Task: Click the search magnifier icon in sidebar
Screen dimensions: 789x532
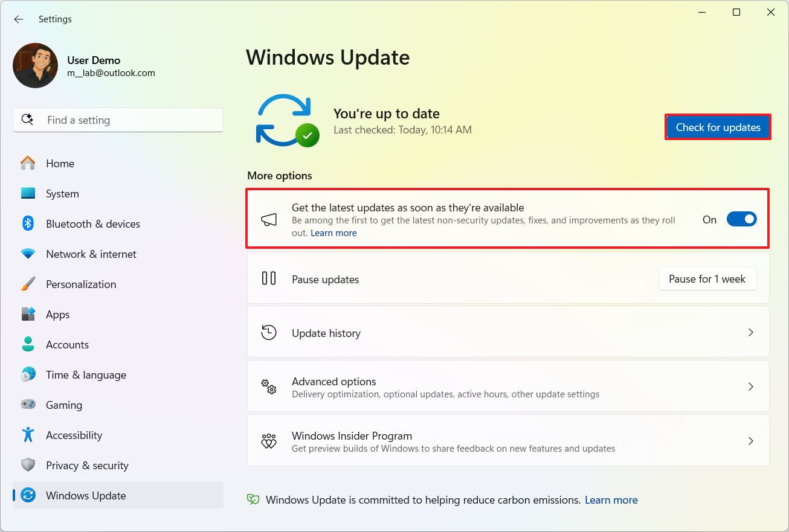Action: [x=28, y=120]
